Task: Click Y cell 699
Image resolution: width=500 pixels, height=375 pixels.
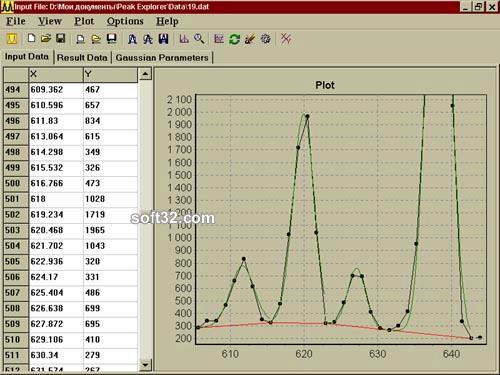Action: 110,309
